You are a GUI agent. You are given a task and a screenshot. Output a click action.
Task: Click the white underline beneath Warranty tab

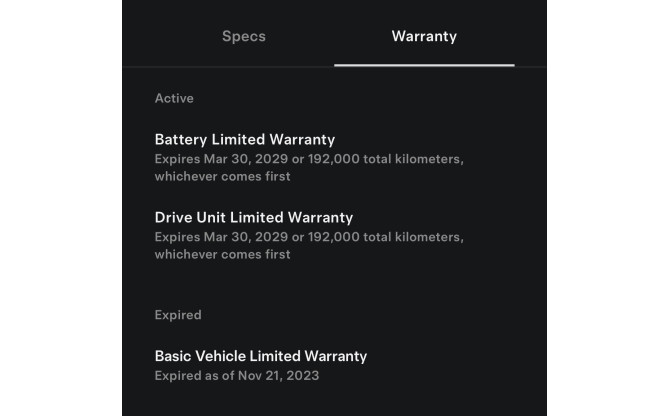(x=424, y=65)
